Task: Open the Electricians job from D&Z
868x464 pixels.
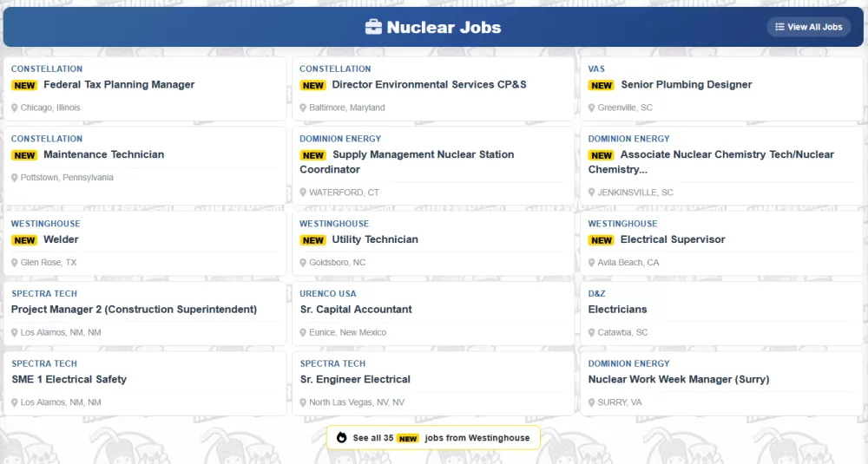Action: pos(617,309)
